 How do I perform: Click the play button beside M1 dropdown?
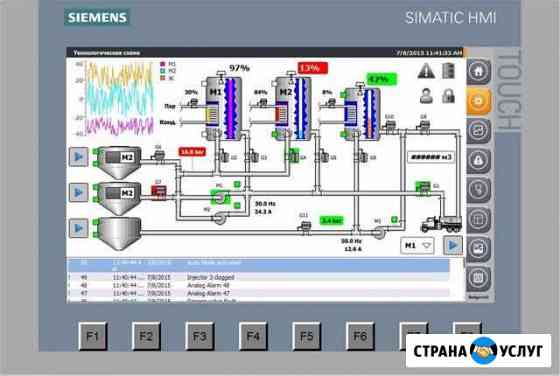tap(453, 245)
